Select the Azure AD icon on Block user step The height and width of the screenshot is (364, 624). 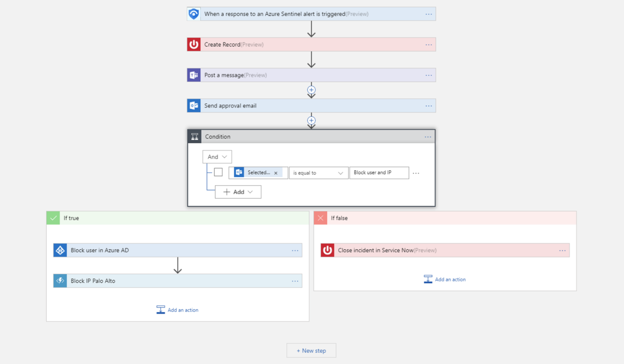60,250
